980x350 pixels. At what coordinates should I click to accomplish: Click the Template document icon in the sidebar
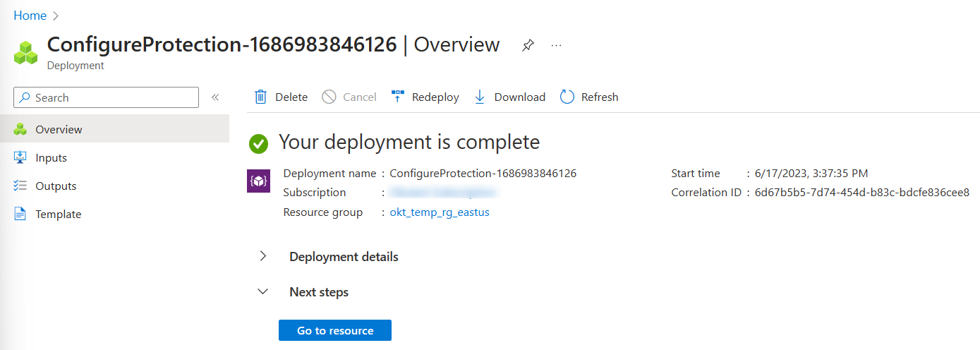pyautogui.click(x=20, y=214)
